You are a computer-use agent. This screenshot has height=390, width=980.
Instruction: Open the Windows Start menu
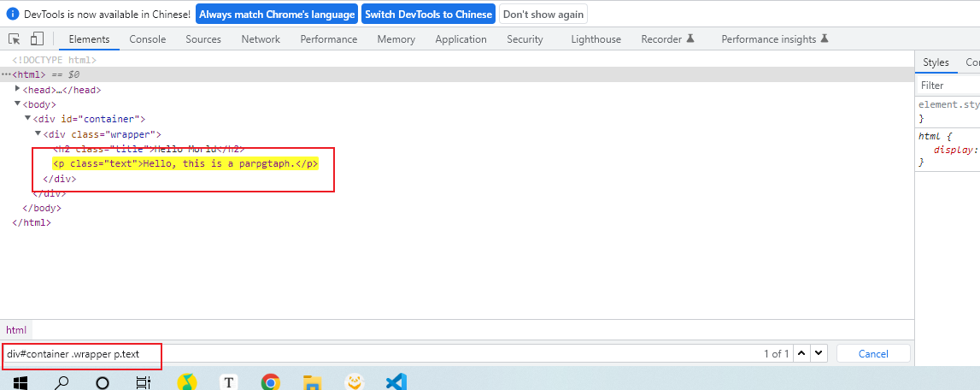coord(20,381)
